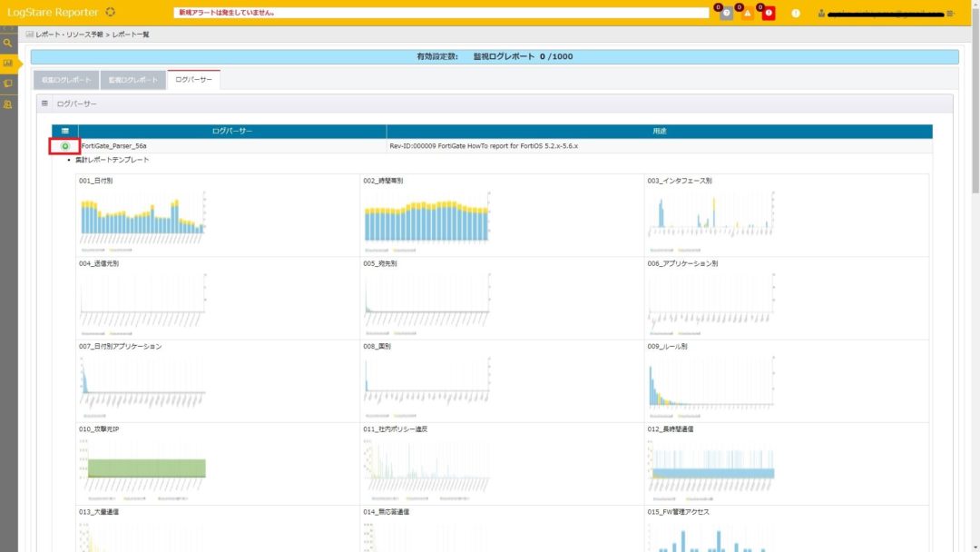Switch to the 収集ログレポート tab
Screen dimensions: 980x552
click(66, 80)
